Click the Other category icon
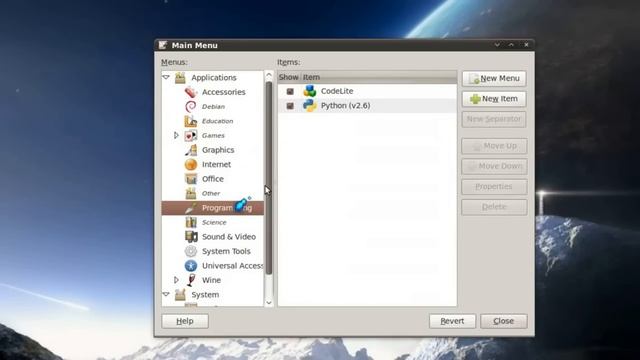The image size is (640, 360). (x=191, y=193)
